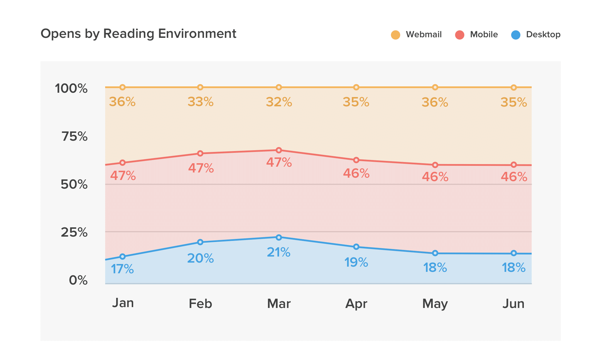Viewport: 601px width, 364px height.
Task: Click the Webmail legend color dot
Action: (x=395, y=35)
